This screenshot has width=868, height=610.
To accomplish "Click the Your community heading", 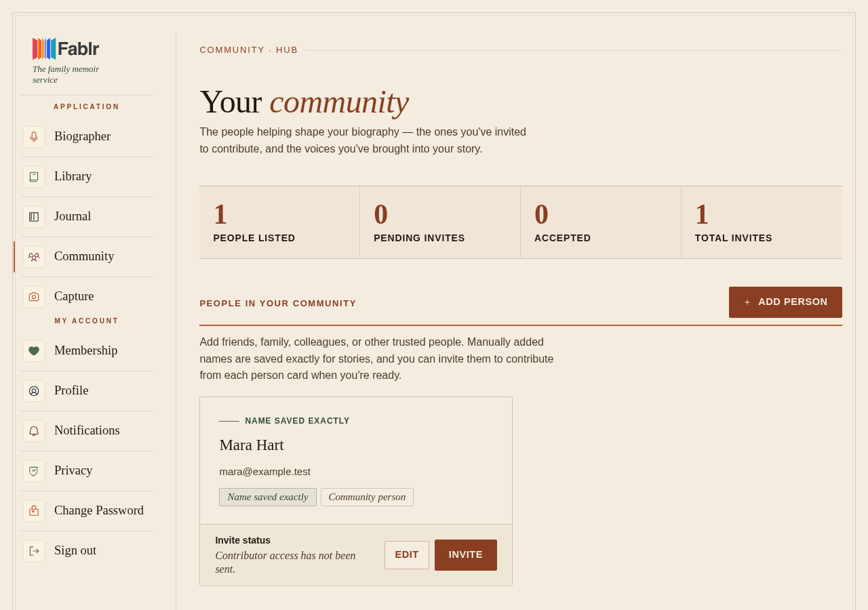I will 304,102.
